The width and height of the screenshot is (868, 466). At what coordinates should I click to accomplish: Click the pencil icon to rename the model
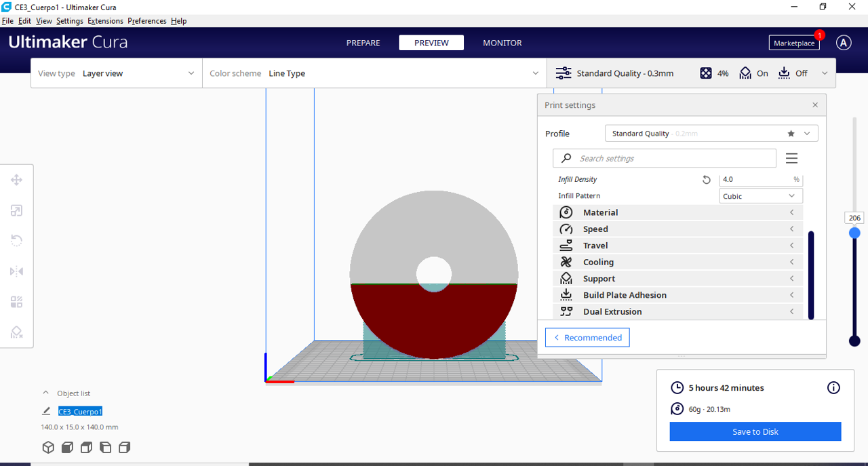(x=46, y=411)
